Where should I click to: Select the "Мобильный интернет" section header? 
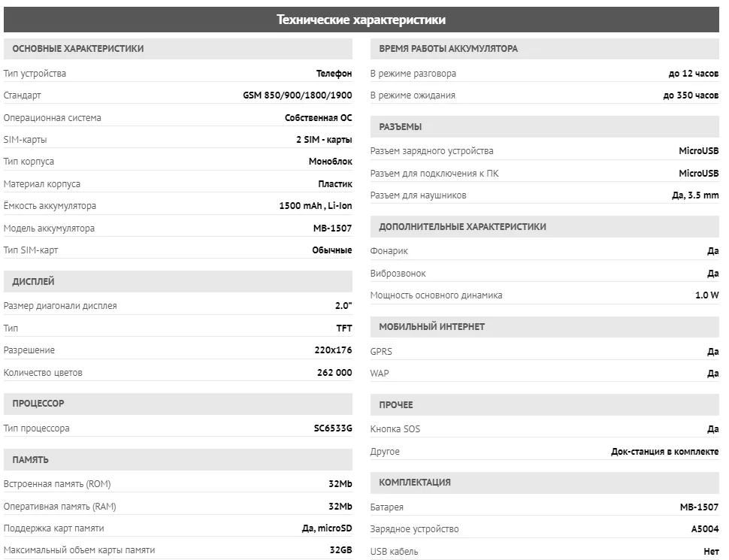(x=432, y=327)
